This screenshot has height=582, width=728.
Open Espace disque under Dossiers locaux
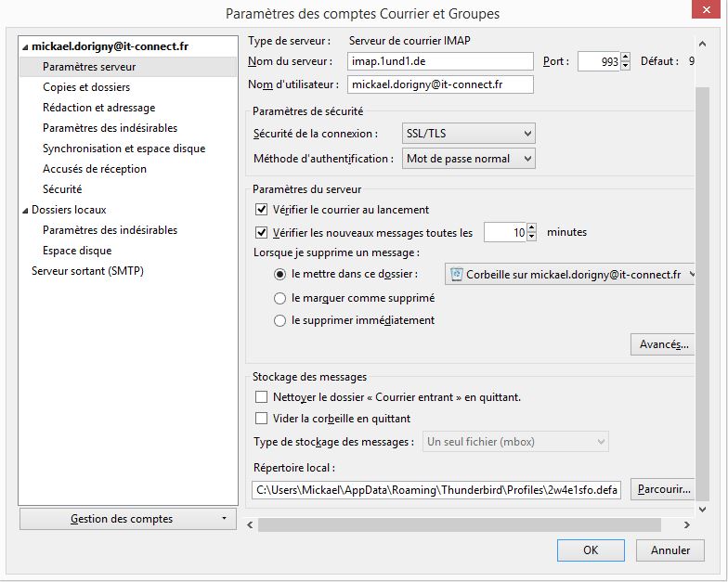click(x=77, y=251)
